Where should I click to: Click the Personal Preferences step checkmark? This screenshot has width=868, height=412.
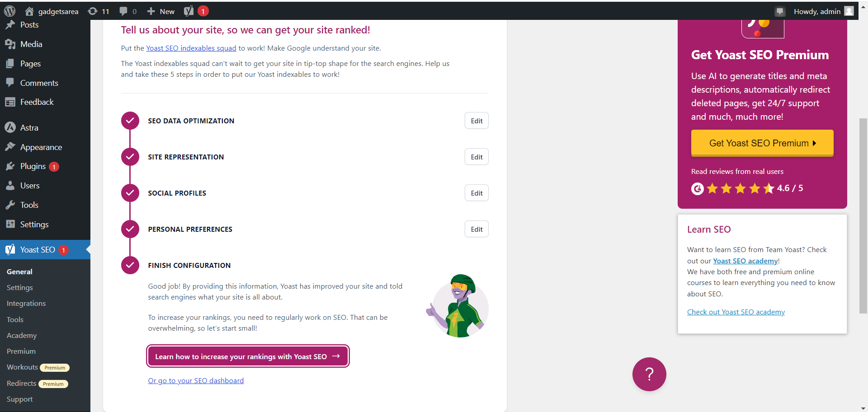(130, 229)
